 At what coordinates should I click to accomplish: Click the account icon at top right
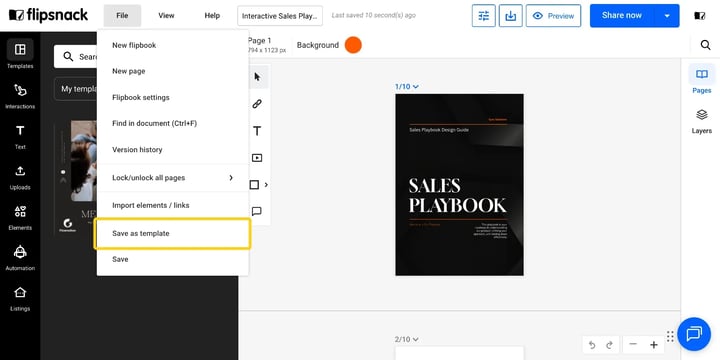(699, 16)
